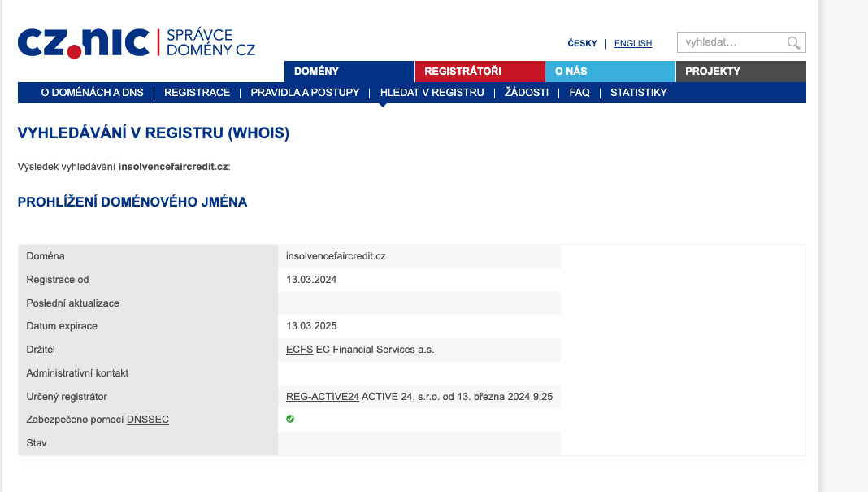Open O doménách a DNS menu item
The width and height of the screenshot is (868, 492).
click(x=92, y=93)
